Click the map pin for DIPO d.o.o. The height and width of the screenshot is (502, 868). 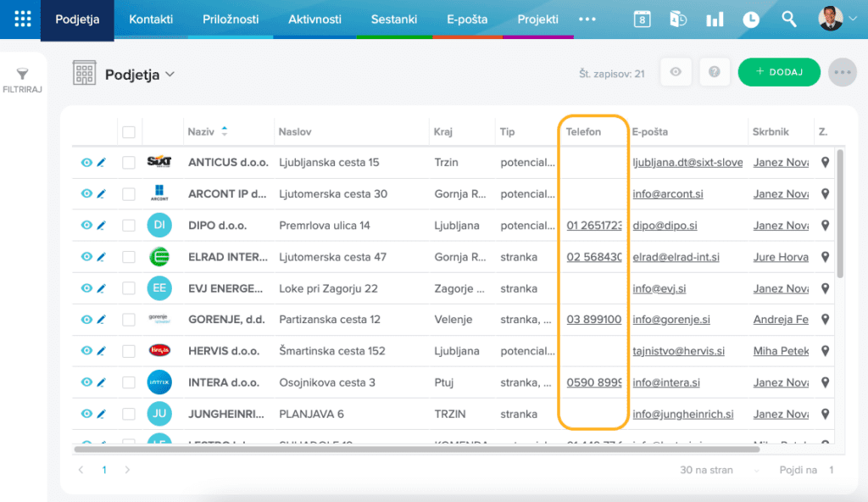tap(826, 225)
